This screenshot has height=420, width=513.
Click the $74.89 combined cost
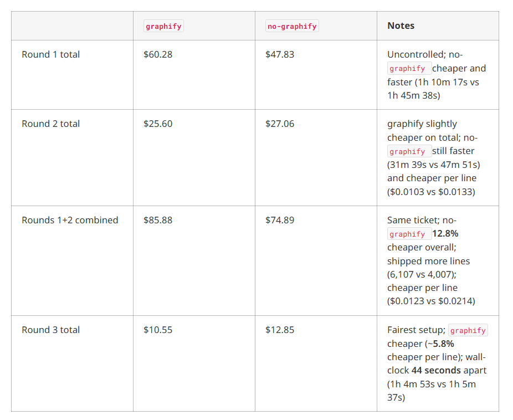(280, 220)
